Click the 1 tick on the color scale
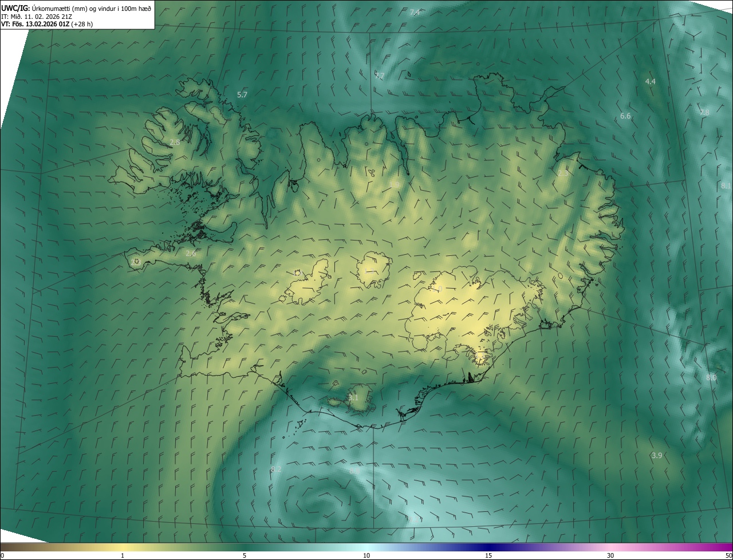Screen dimensions: 733x560 (123, 555)
